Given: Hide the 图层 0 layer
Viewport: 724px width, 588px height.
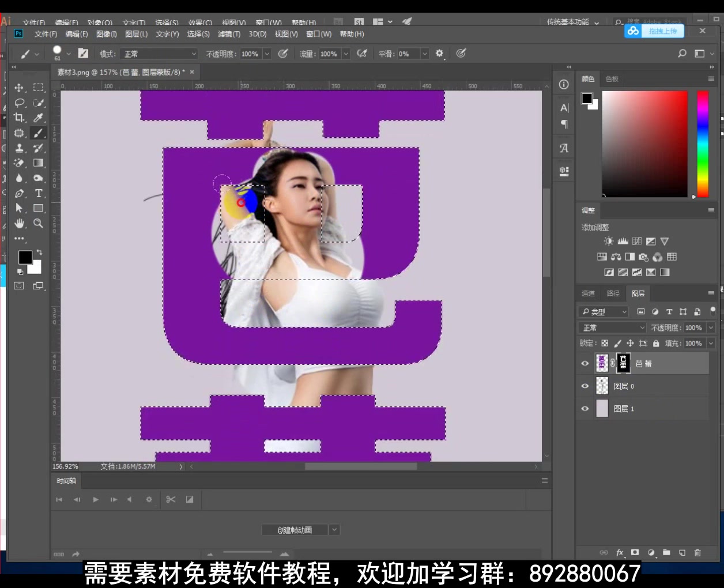Looking at the screenshot, I should click(585, 386).
